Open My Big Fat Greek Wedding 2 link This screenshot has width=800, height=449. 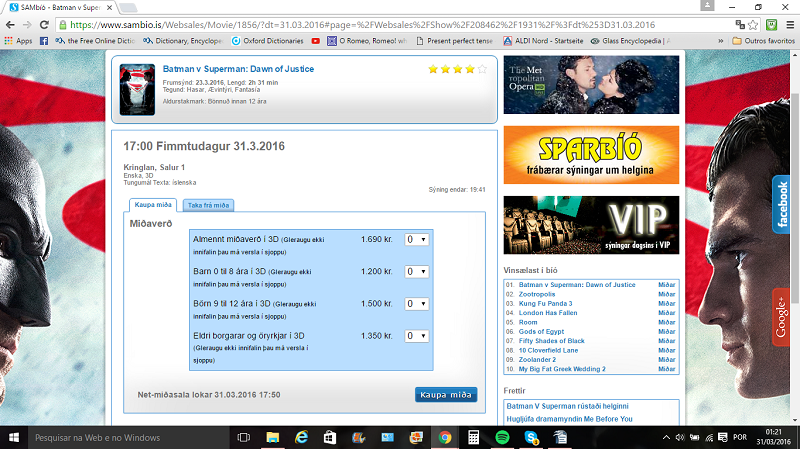(x=562, y=369)
